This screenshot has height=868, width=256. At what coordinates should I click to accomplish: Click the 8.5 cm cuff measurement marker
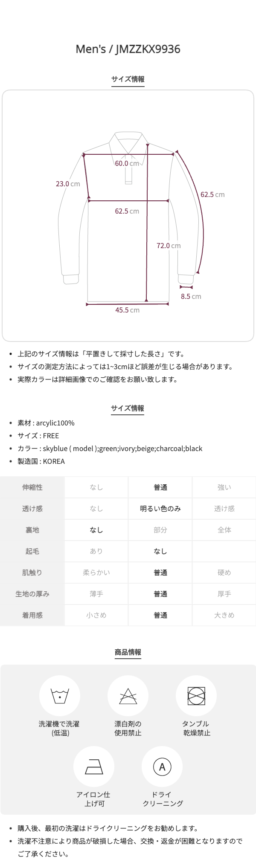click(186, 287)
